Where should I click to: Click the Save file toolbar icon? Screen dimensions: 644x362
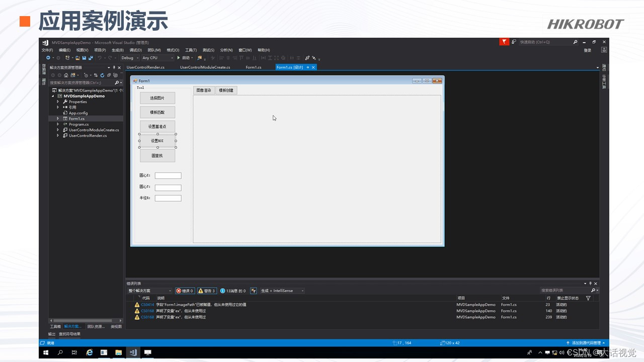(x=84, y=58)
